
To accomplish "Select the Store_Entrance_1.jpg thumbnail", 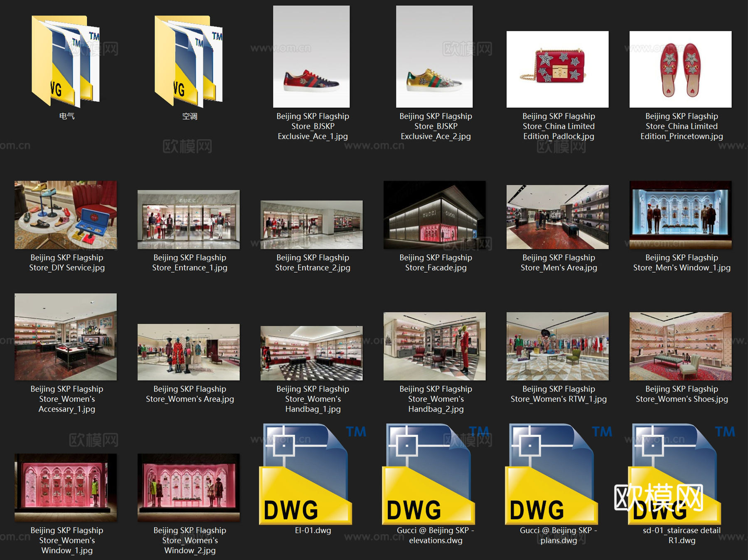I will click(x=189, y=220).
